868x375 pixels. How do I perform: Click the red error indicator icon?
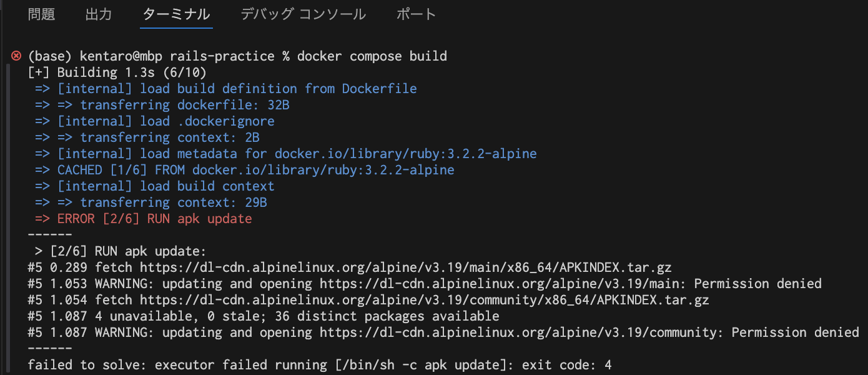click(16, 56)
